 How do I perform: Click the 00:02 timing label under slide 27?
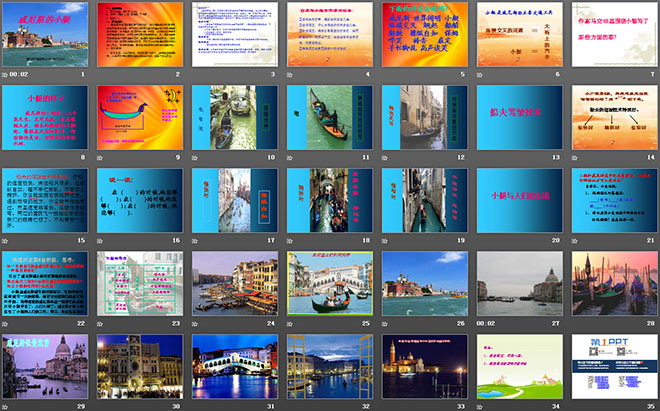tap(495, 323)
